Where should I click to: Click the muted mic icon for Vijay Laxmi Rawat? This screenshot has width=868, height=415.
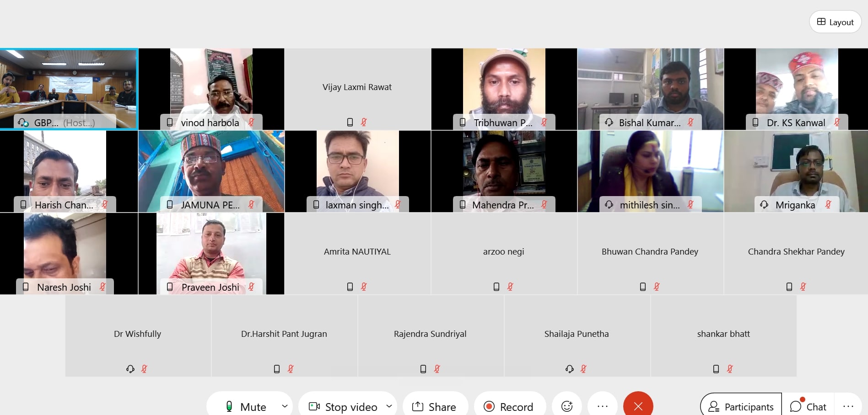[x=364, y=122]
